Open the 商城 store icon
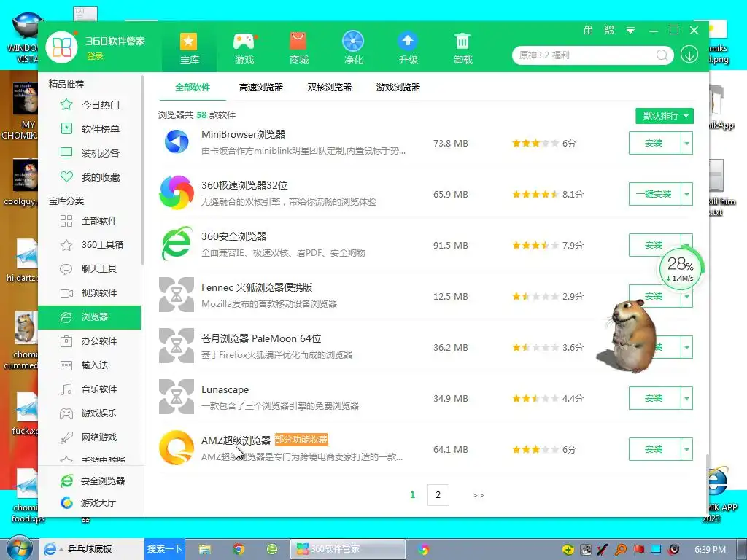The height and width of the screenshot is (560, 747). click(x=298, y=49)
